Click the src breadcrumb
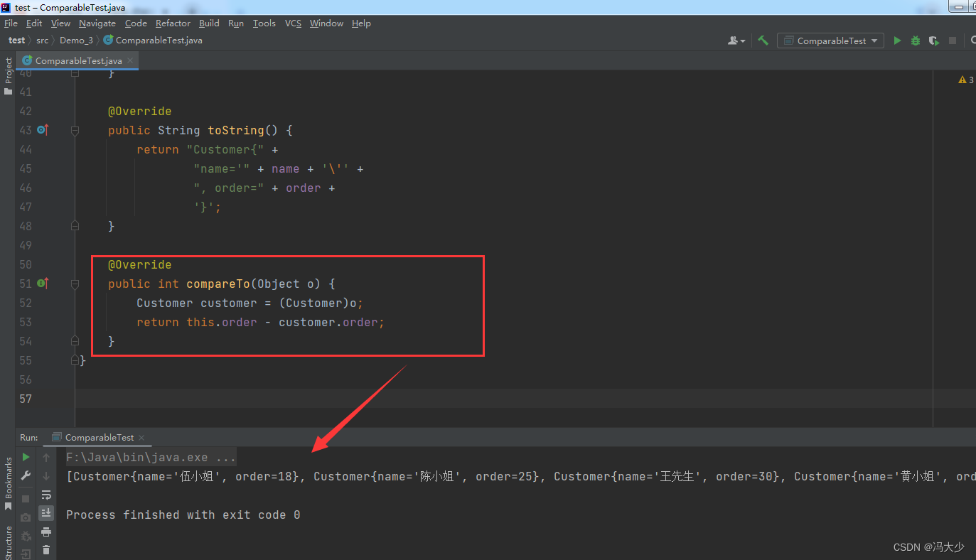Viewport: 976px width, 560px height. (x=43, y=41)
